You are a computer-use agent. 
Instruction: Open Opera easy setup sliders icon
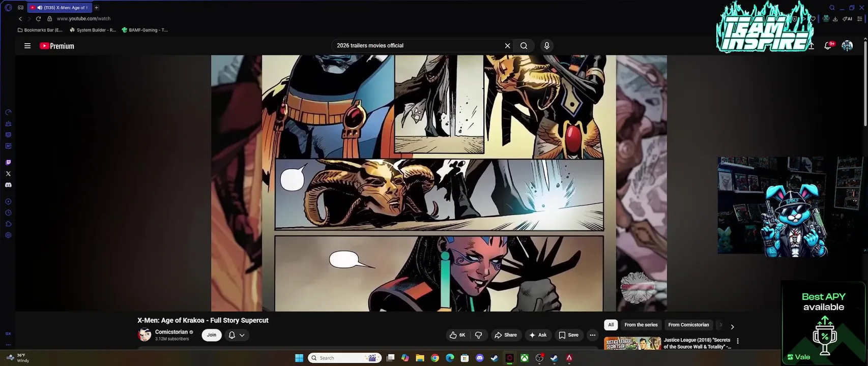860,19
